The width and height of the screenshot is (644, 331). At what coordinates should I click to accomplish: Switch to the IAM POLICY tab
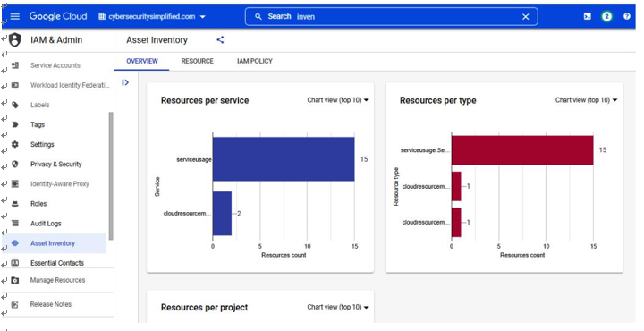point(255,61)
